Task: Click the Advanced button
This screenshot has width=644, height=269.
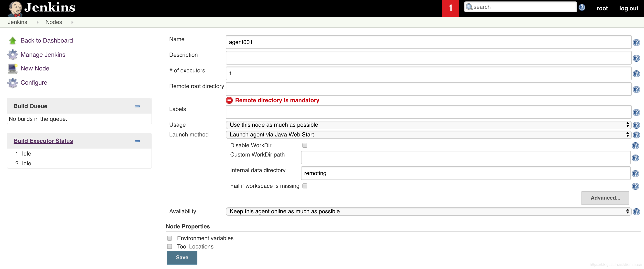Action: coord(606,197)
